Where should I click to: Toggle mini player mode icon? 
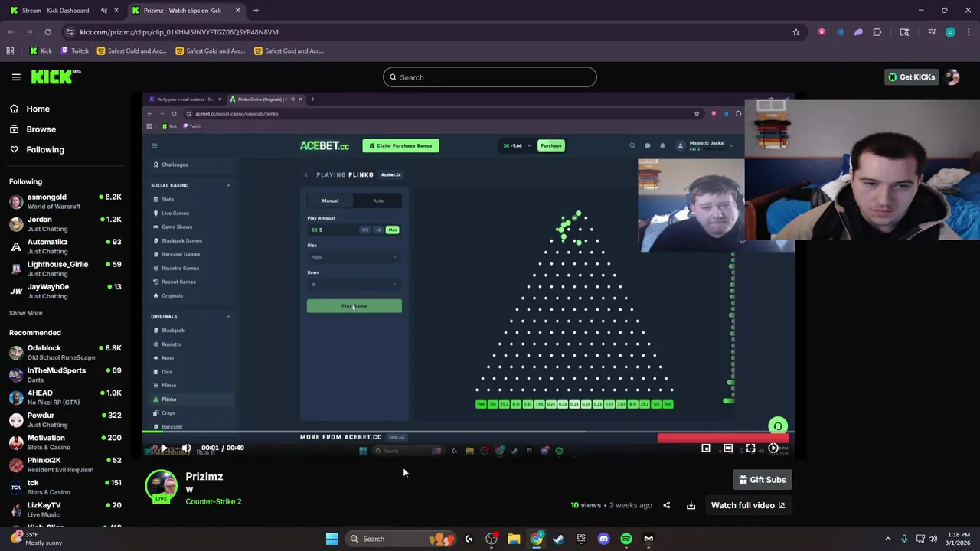click(x=706, y=448)
